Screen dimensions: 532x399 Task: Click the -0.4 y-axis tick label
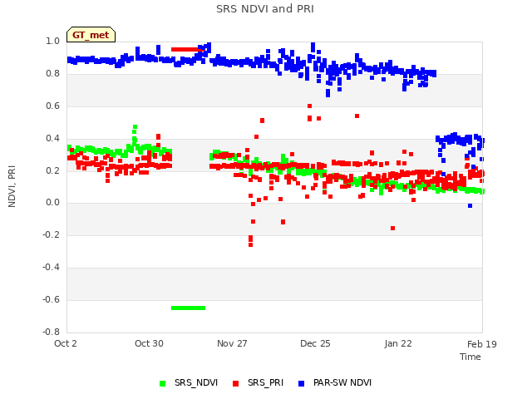51,268
